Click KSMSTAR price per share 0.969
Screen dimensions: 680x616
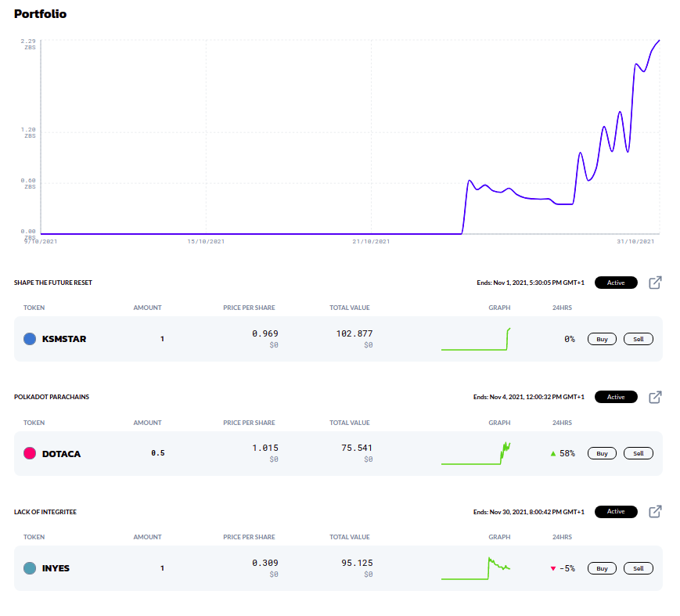265,333
